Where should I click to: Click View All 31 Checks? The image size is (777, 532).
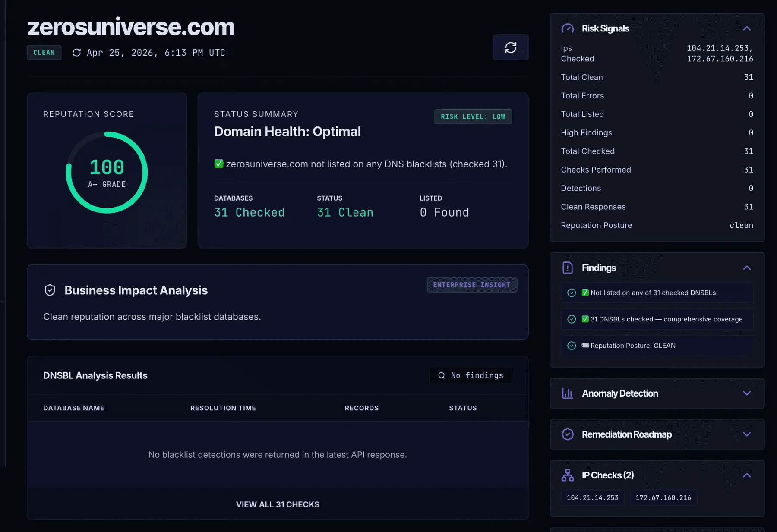click(x=278, y=504)
